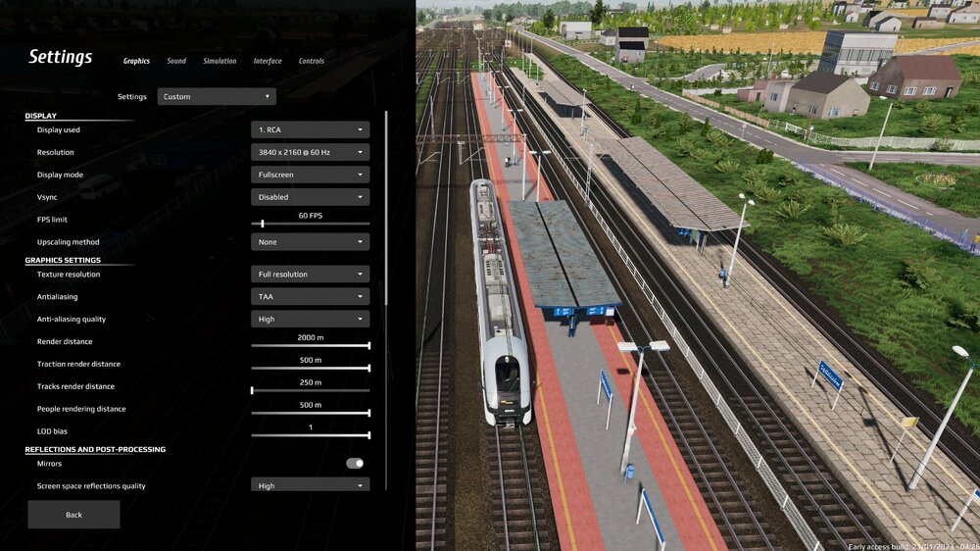Open the Simulation settings tab

click(x=220, y=61)
